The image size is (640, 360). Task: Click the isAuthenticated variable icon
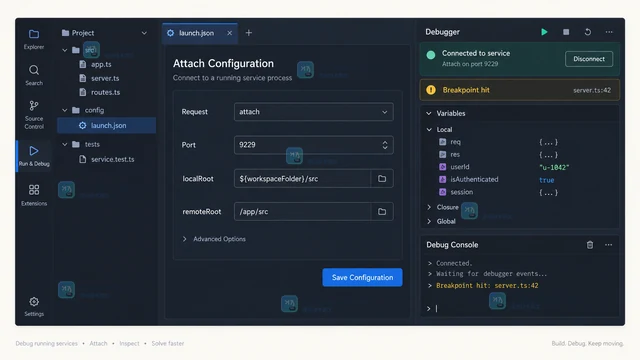(x=442, y=179)
